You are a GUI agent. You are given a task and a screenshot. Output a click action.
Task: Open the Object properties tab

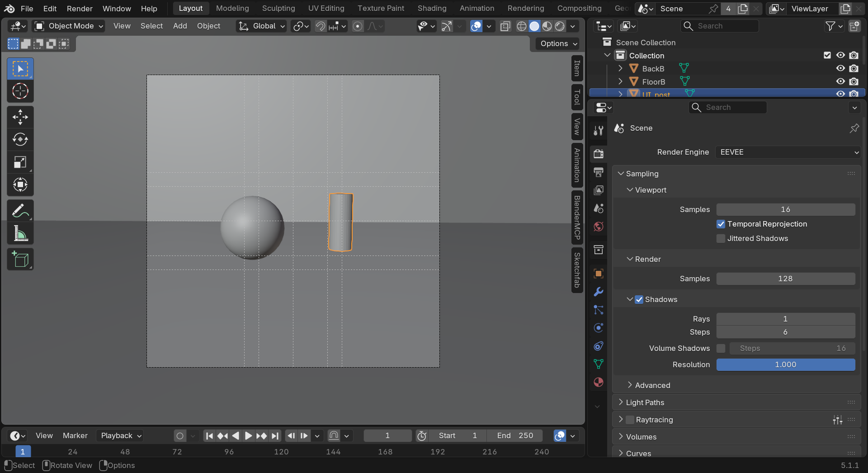(599, 274)
